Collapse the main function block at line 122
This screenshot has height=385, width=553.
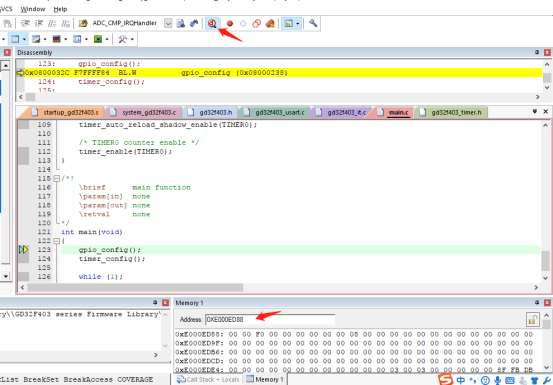[56, 241]
